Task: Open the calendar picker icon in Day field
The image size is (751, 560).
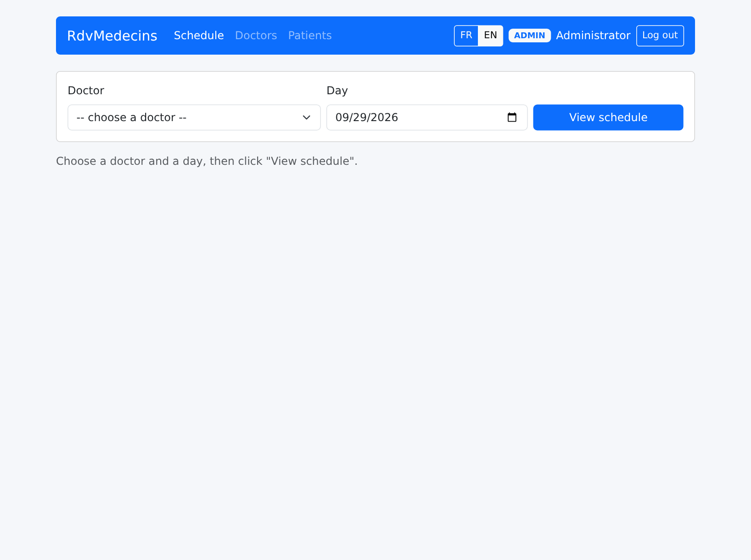Action: tap(512, 117)
